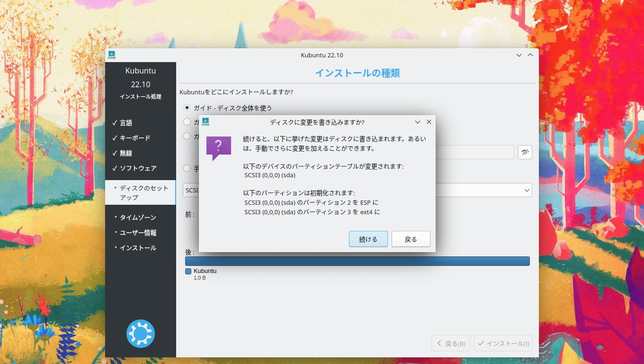Screen dimensions: 644x364
Task: Click the Kubuntu gear logo in sidebar
Action: click(141, 334)
